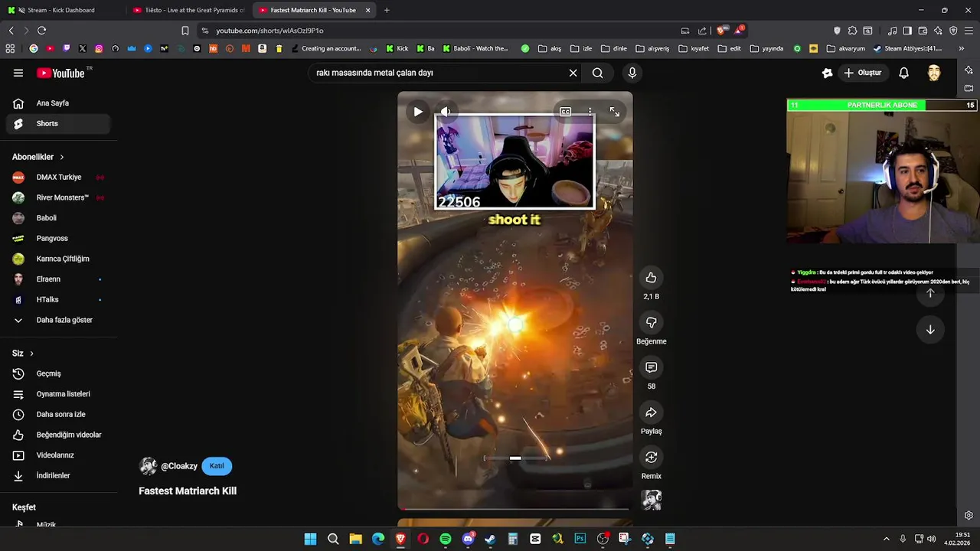This screenshot has width=980, height=551.
Task: Open İndirilenler downloads
Action: click(x=58, y=476)
